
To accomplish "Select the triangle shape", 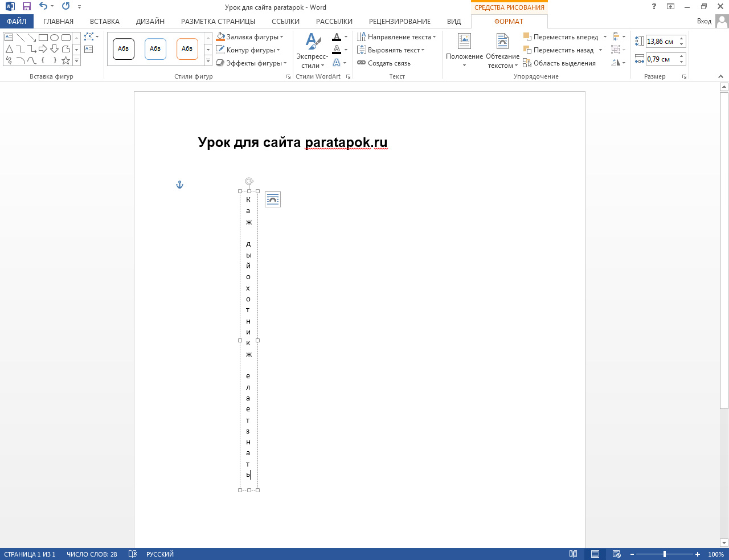I will (9, 49).
